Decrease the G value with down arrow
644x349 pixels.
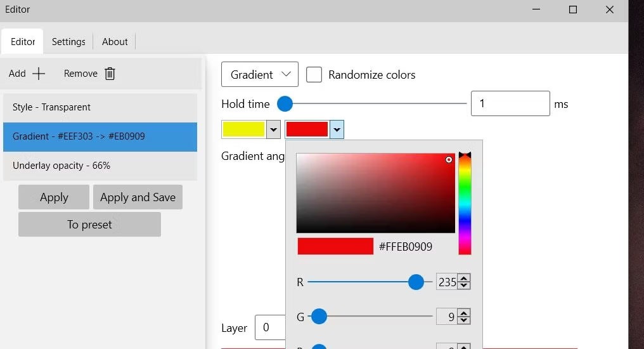464,320
